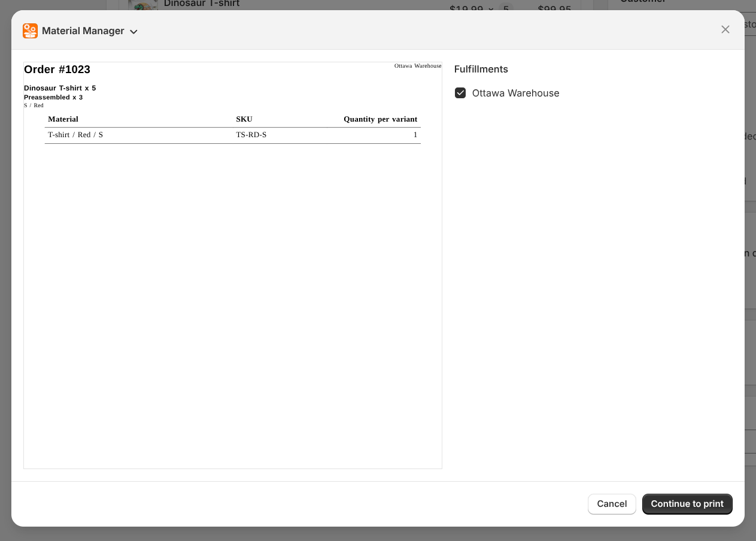Uncheck the Ottawa Warehouse fulfillment checkbox
Screen dimensions: 756x541
(460, 93)
